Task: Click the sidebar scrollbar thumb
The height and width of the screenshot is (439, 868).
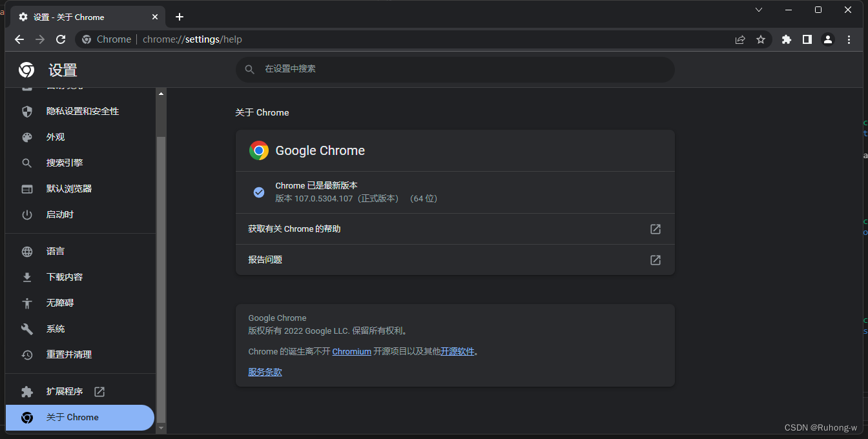Action: coord(161,279)
